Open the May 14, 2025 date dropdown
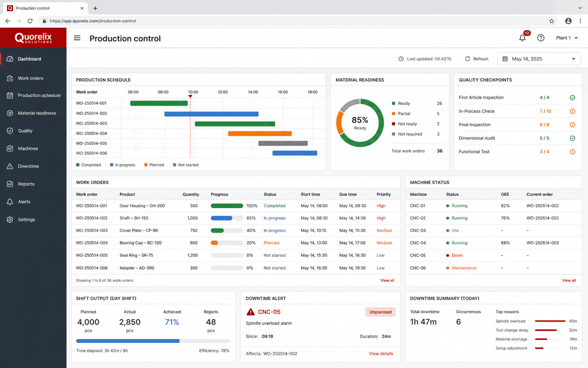 (x=539, y=59)
